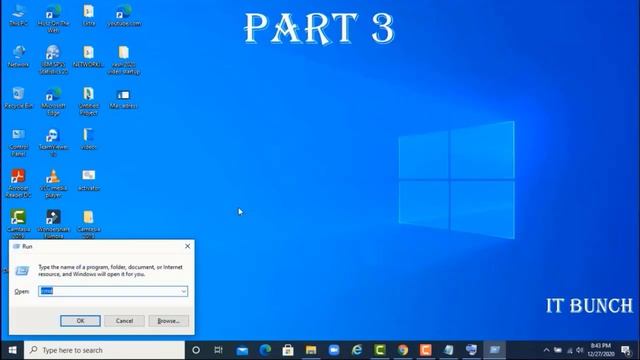Click the Type here to search box
This screenshot has height=360, width=640.
104,350
